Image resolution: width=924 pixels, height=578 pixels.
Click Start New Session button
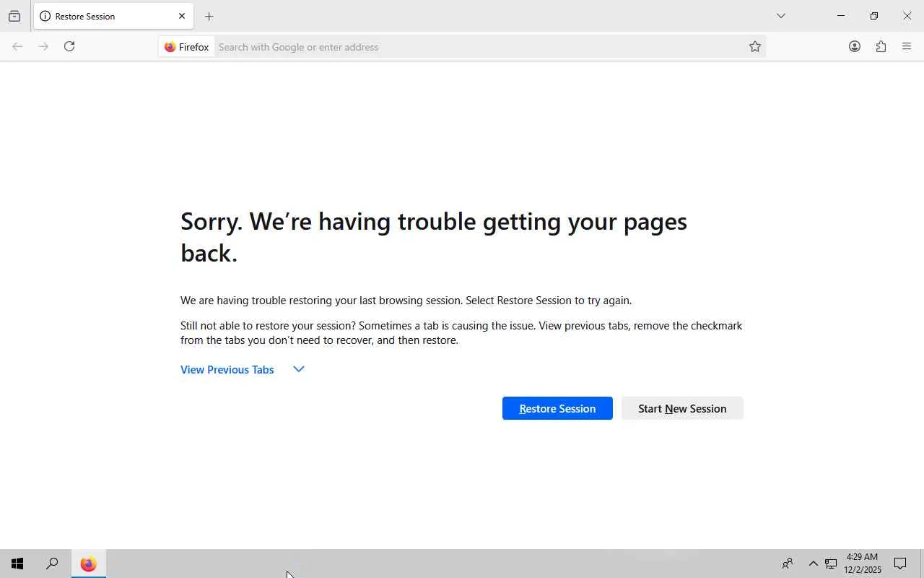pos(682,408)
